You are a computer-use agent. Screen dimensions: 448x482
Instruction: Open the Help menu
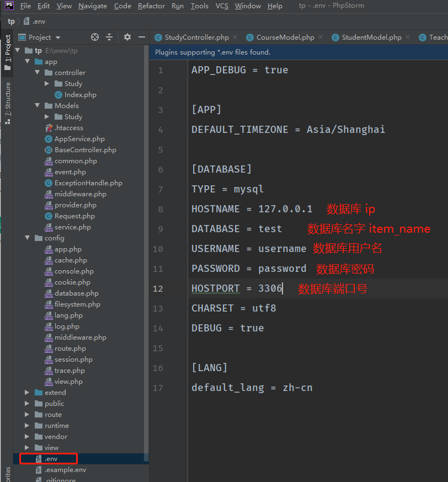click(275, 6)
